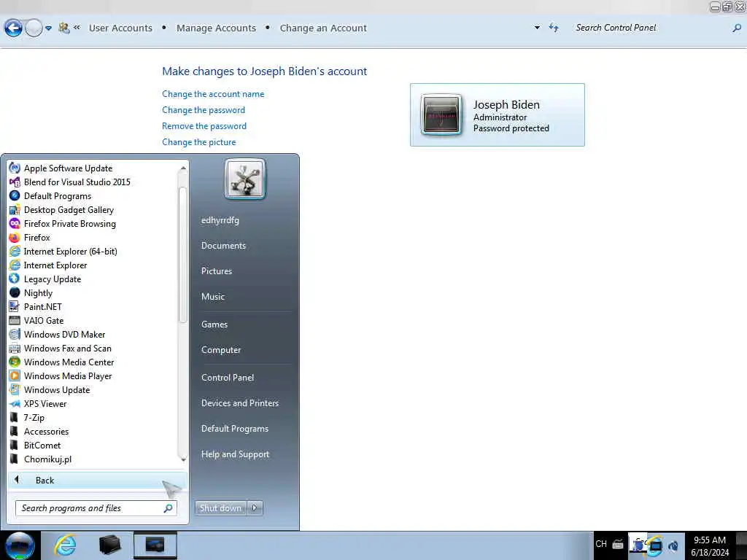Viewport: 747px width, 560px height.
Task: Click Change the account name link
Action: point(213,94)
